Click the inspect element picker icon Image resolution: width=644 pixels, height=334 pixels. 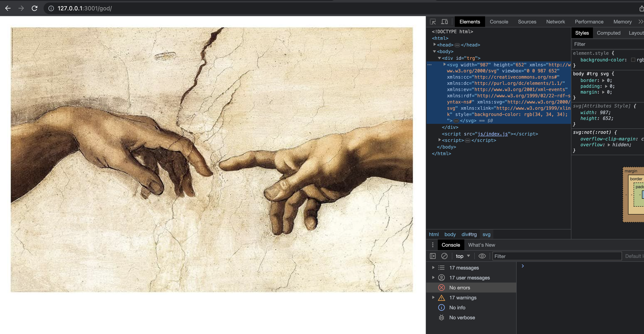433,22
